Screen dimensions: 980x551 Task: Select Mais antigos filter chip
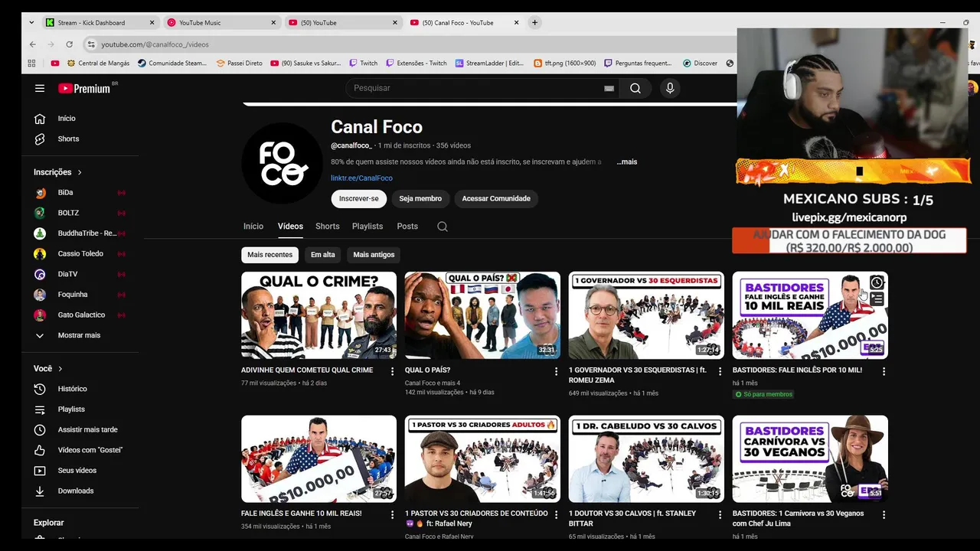(374, 255)
